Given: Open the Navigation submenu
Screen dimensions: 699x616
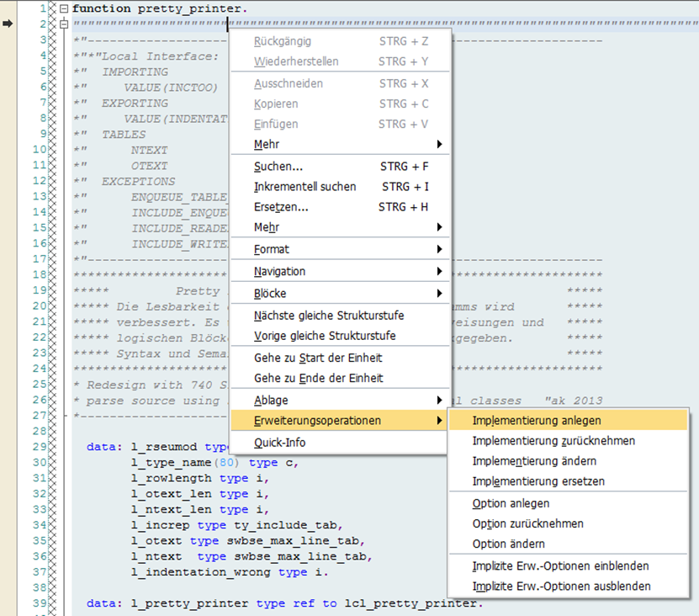Looking at the screenshot, I should tap(341, 271).
